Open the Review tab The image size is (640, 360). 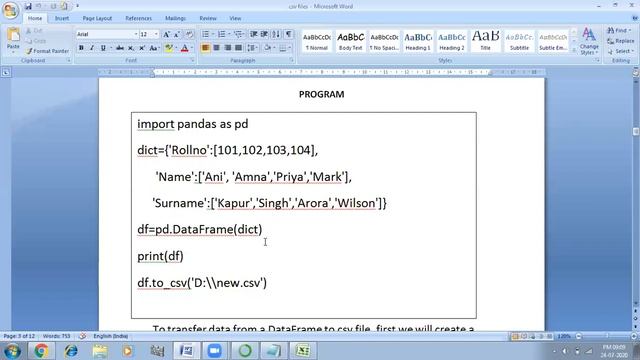point(208,18)
